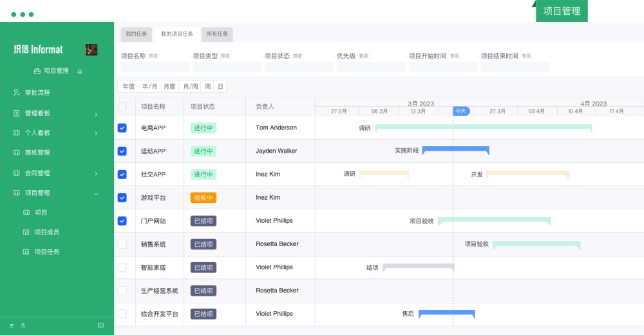Click the notification bell icon in sidebar

pyautogui.click(x=80, y=72)
